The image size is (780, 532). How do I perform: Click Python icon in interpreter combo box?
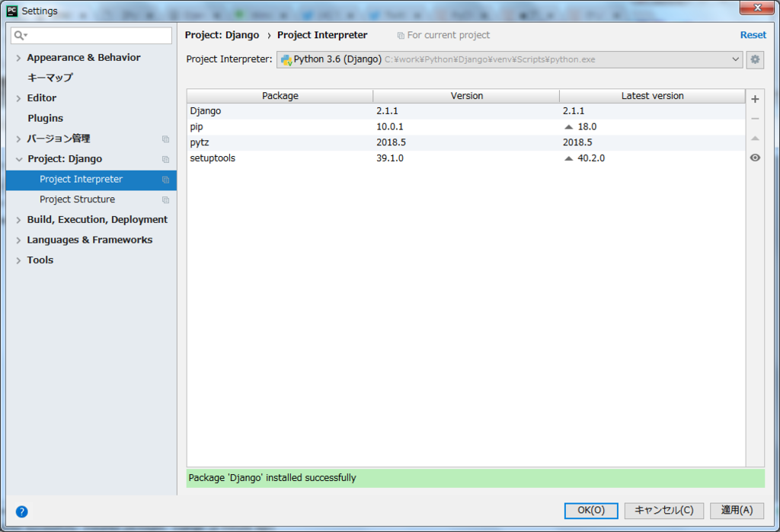(x=286, y=59)
